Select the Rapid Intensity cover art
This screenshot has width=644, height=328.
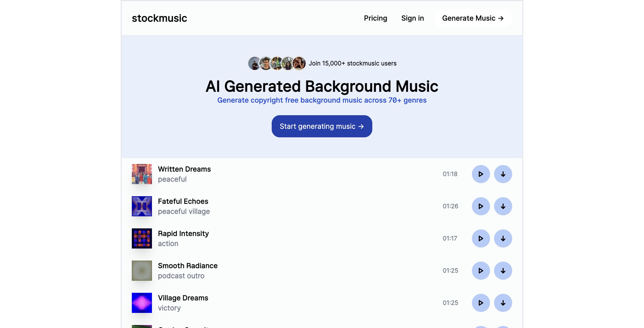[x=142, y=238]
